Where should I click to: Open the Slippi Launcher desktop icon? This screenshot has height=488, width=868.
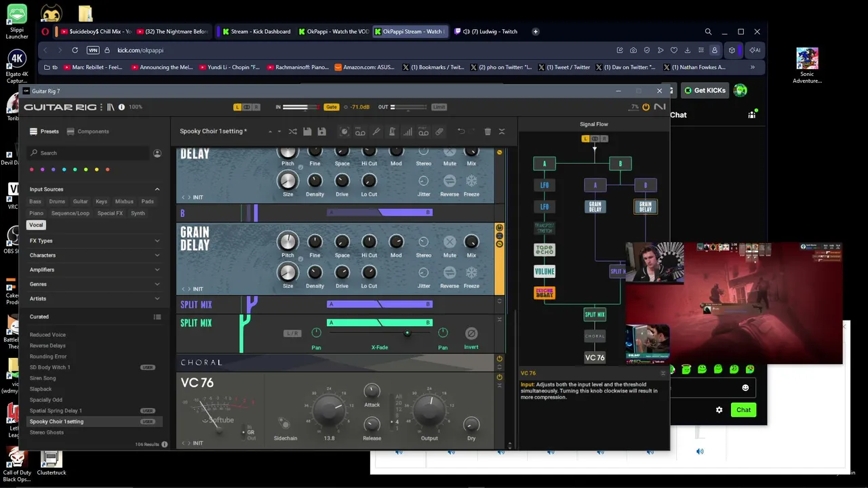coord(17,22)
